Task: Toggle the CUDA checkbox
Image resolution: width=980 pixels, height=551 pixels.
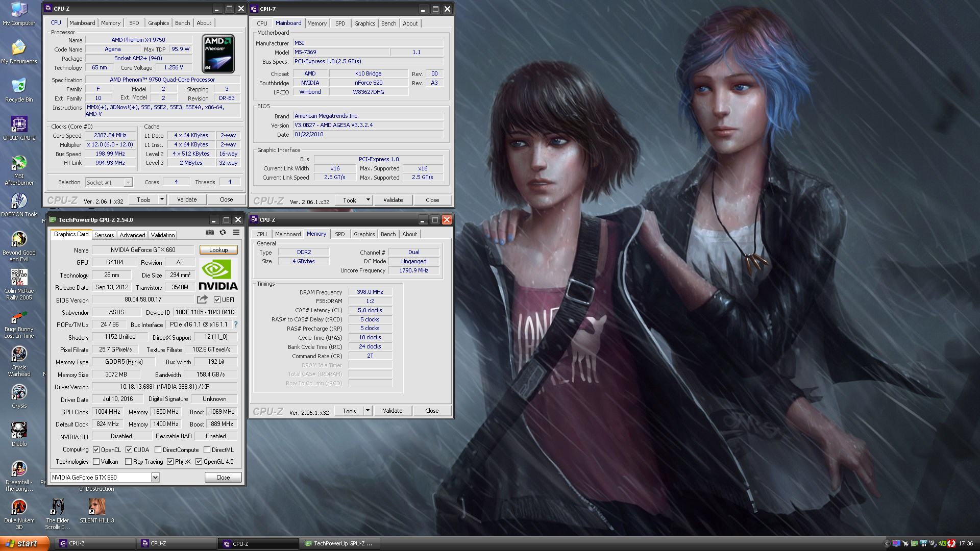Action: point(129,450)
